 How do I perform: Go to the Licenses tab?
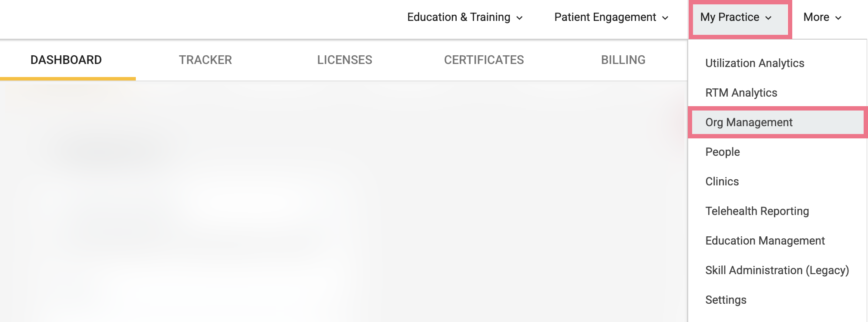345,60
